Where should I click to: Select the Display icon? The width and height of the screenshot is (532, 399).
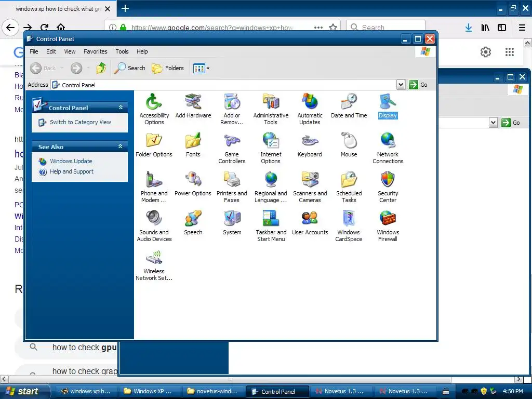pos(388,106)
